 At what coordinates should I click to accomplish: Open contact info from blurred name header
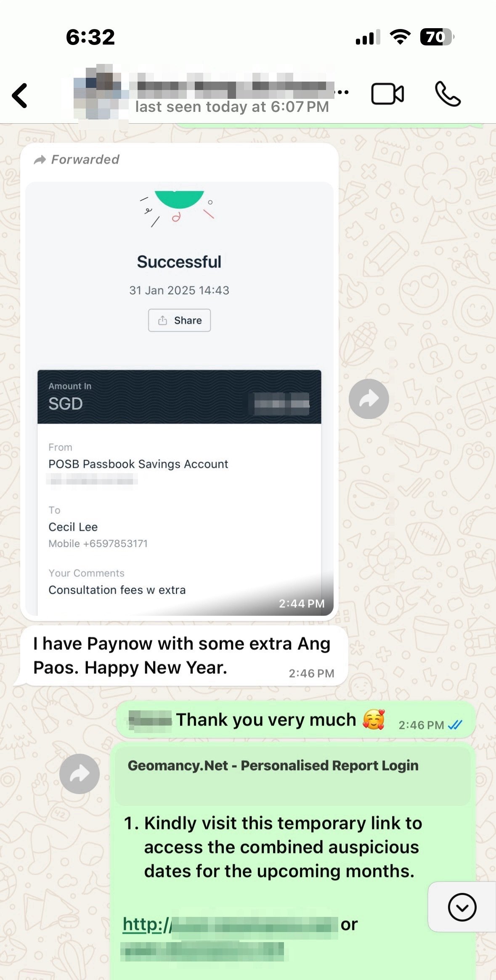point(232,85)
